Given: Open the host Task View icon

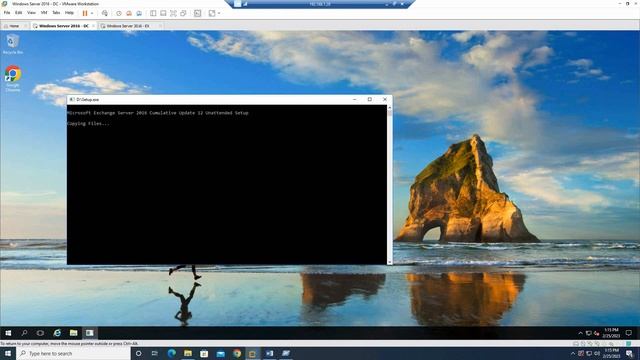Looking at the screenshot, I should click(155, 353).
